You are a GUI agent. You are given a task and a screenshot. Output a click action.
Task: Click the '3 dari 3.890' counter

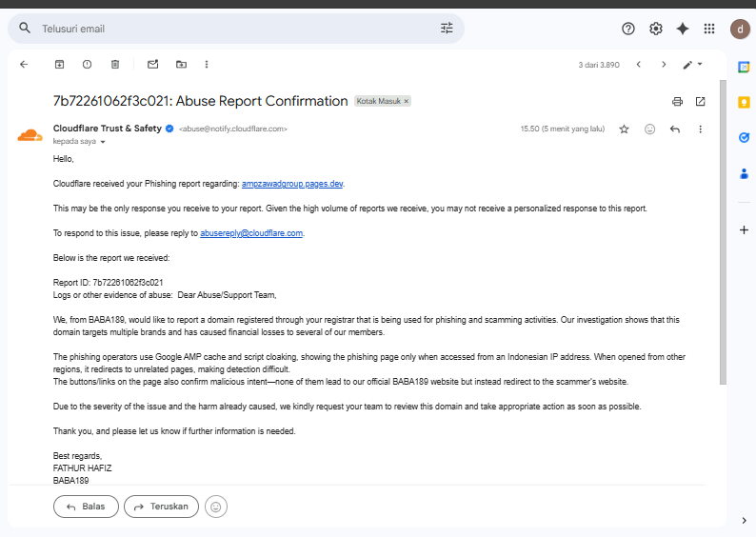click(x=599, y=65)
